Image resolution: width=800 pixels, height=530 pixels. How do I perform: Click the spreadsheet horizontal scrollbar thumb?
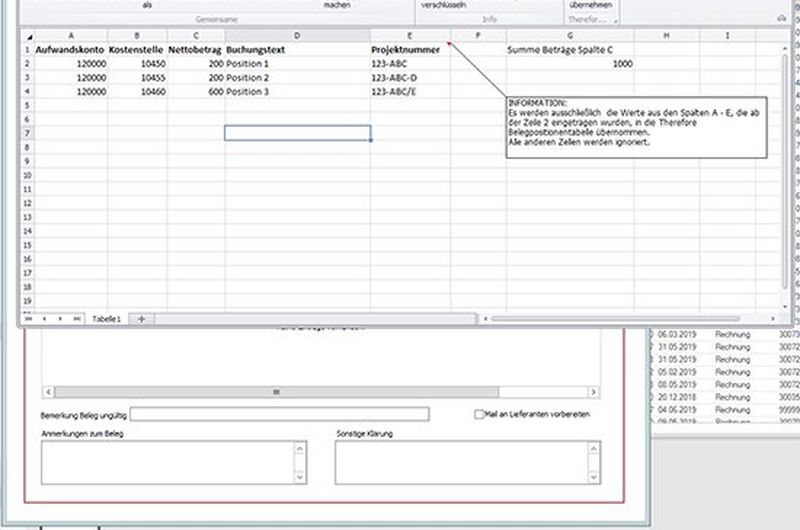pyautogui.click(x=615, y=318)
